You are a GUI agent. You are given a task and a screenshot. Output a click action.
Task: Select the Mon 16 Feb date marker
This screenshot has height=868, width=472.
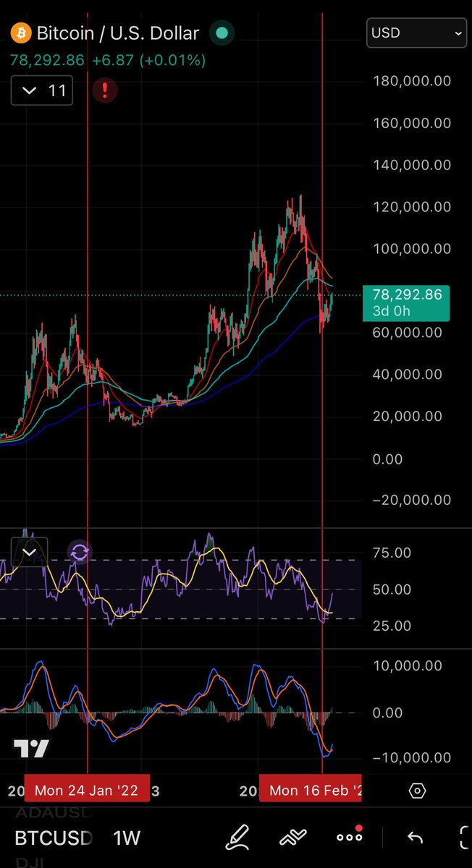tap(311, 790)
